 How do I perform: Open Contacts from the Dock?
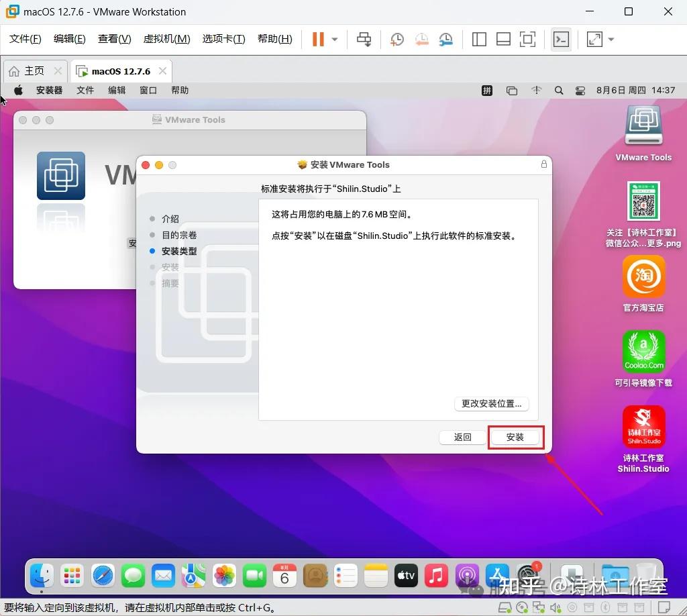coord(315,575)
